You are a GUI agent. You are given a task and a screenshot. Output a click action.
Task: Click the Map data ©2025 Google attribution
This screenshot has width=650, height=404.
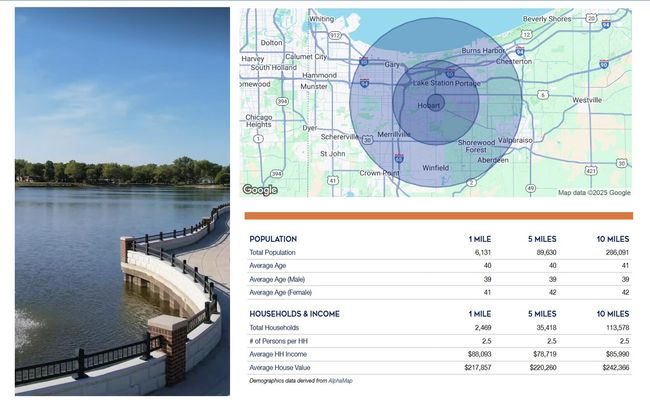point(594,192)
